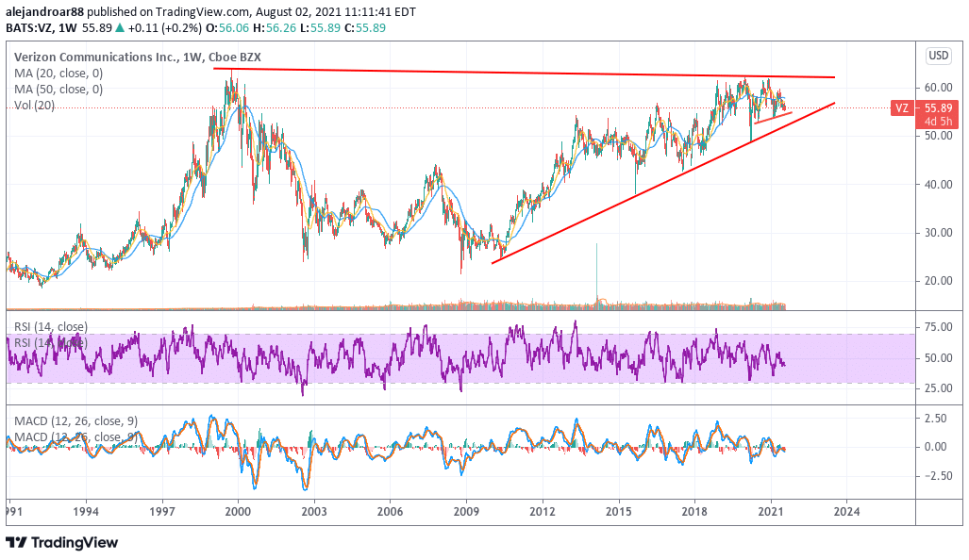
Task: Click the 2021 year on time axis
Action: [771, 511]
